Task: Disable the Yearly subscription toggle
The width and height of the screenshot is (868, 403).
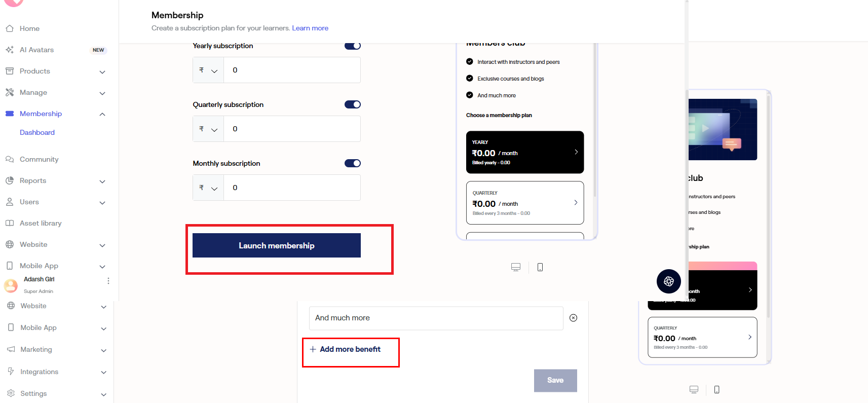Action: pos(353,46)
